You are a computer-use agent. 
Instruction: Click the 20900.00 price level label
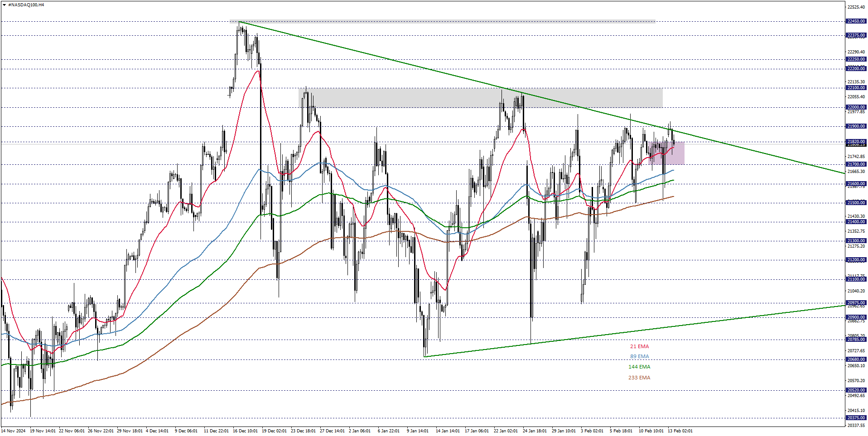(856, 317)
